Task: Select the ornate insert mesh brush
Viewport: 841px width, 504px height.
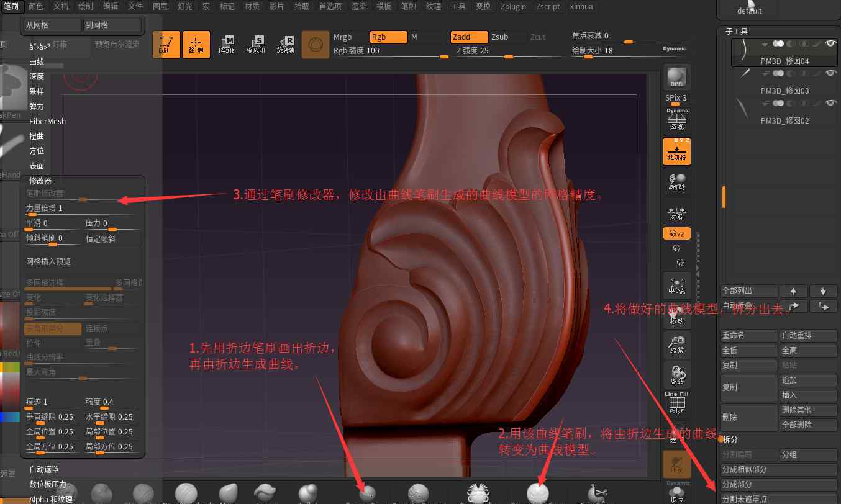Action: pos(479,493)
